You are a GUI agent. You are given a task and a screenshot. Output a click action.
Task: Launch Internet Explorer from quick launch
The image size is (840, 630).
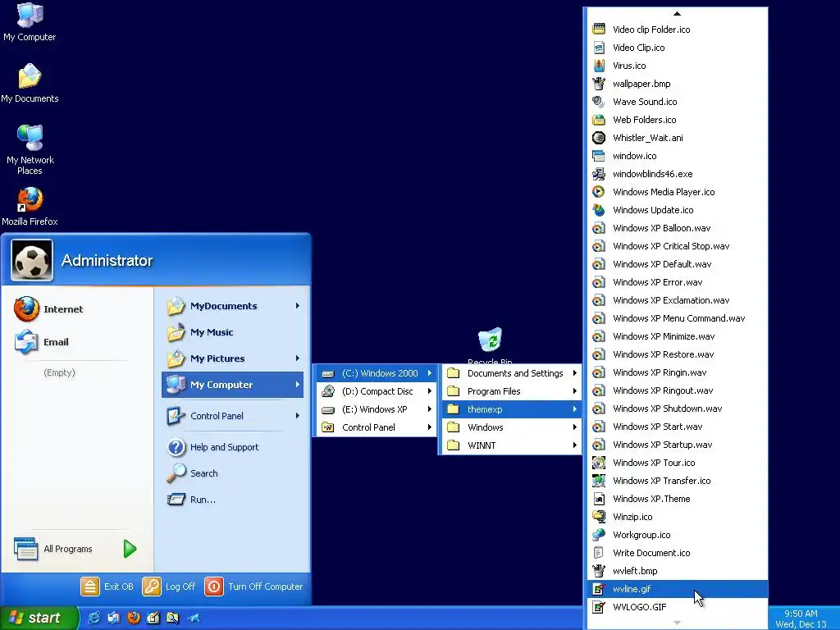tap(94, 618)
